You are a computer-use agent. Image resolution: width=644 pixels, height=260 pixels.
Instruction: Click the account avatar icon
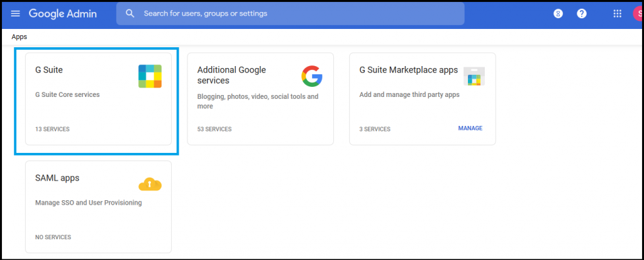coord(638,14)
